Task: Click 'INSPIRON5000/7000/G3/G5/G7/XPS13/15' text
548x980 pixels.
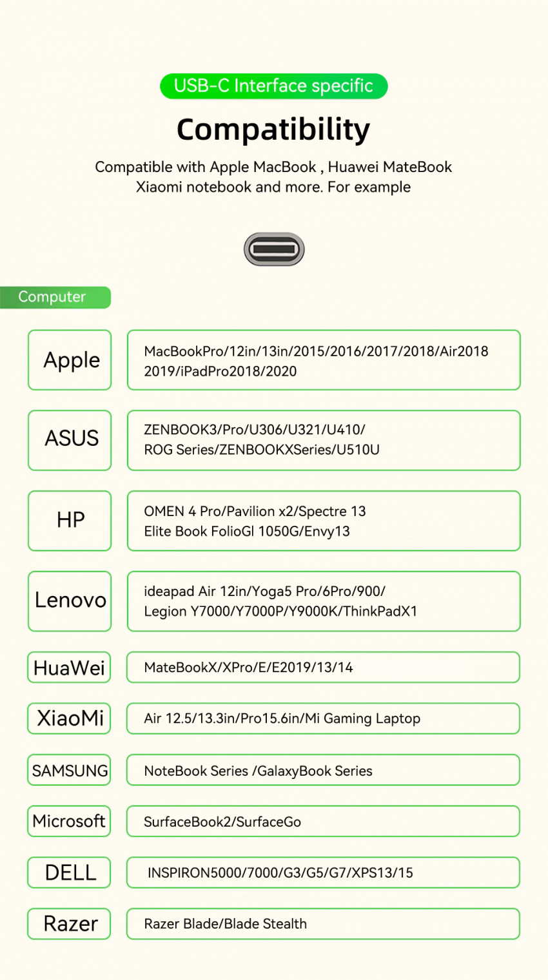Action: pyautogui.click(x=280, y=873)
